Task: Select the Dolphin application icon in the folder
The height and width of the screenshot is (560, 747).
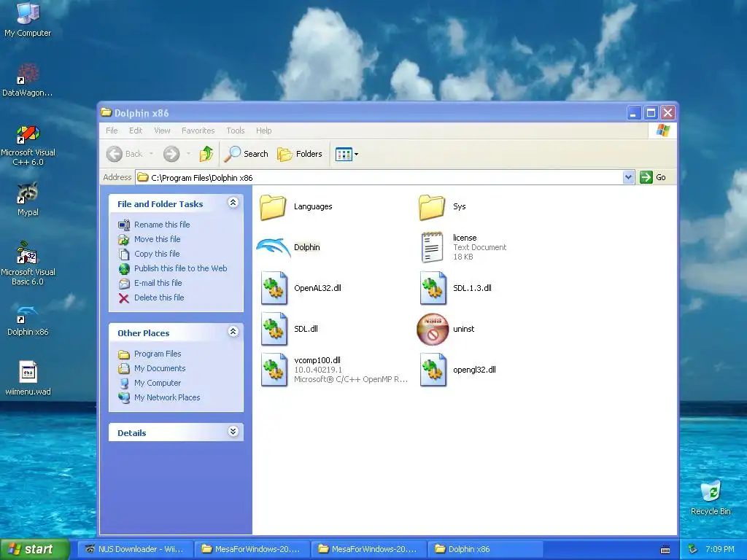Action: point(274,247)
